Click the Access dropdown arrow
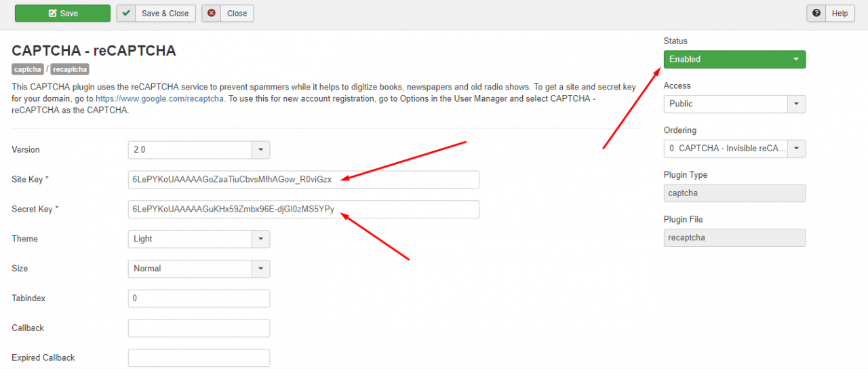The image size is (868, 369). pyautogui.click(x=796, y=104)
